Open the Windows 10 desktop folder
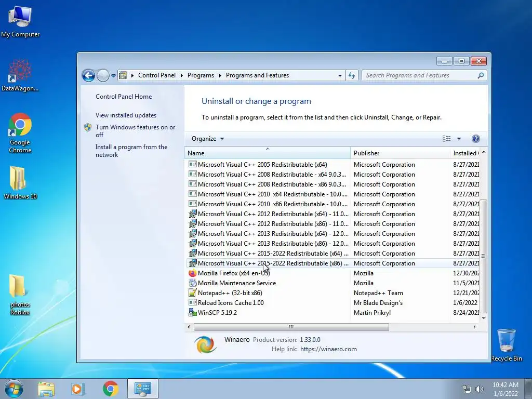The image size is (532, 399). click(x=20, y=182)
